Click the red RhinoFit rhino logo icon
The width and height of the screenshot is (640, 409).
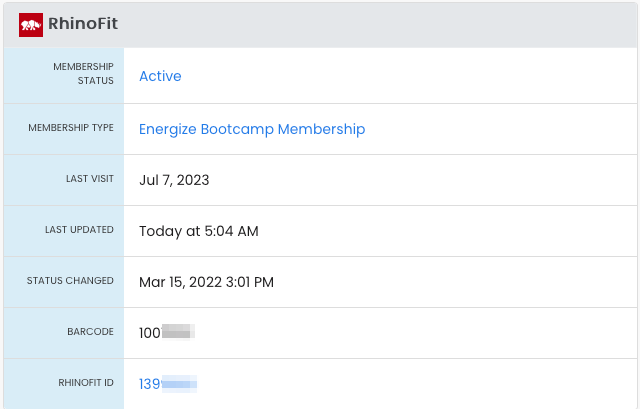tap(31, 25)
